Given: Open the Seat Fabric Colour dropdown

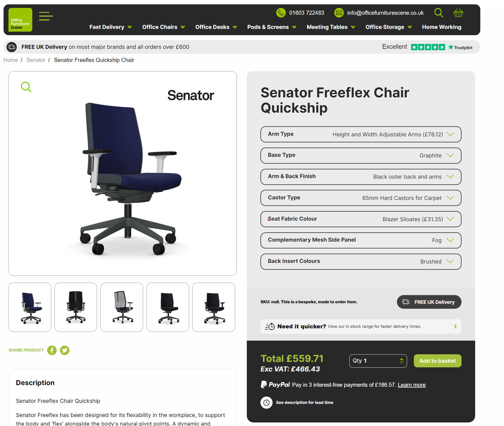Looking at the screenshot, I should pos(361,219).
